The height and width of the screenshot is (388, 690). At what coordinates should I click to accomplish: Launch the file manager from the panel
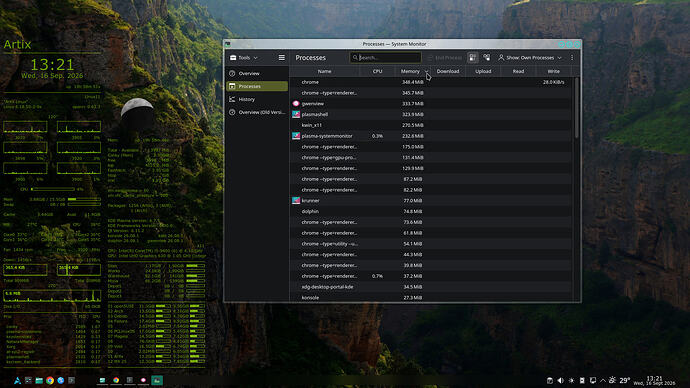[39, 381]
